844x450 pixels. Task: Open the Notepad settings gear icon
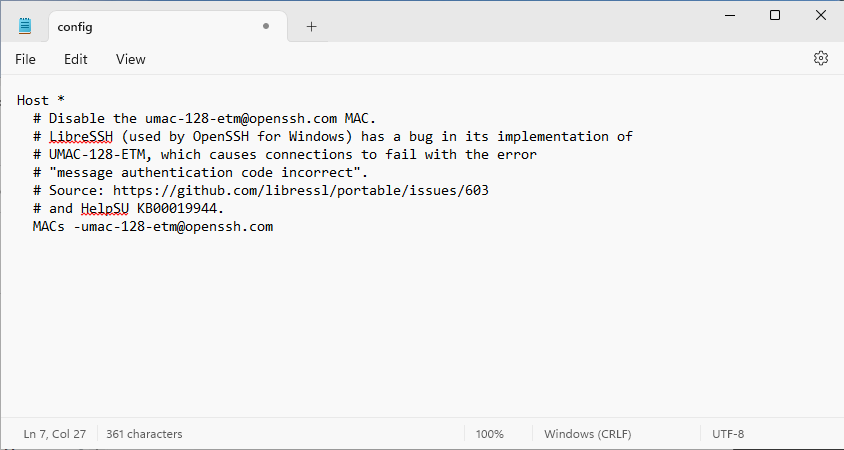click(820, 58)
